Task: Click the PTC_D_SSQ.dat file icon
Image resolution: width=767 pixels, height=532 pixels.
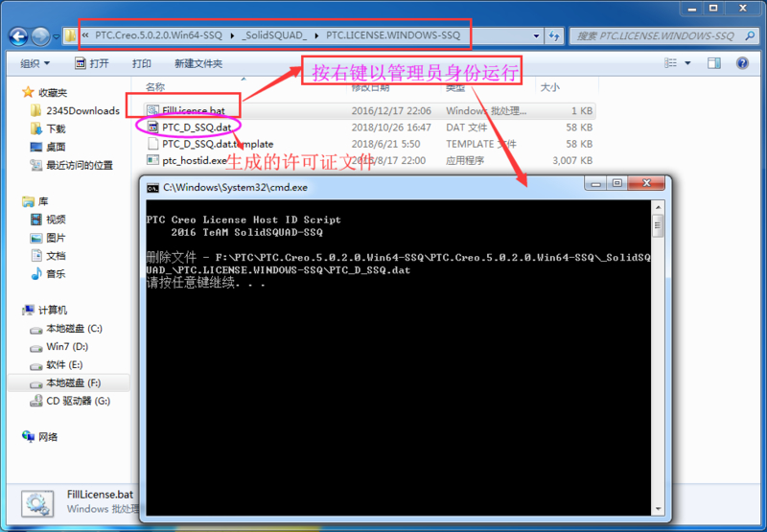Action: click(153, 127)
